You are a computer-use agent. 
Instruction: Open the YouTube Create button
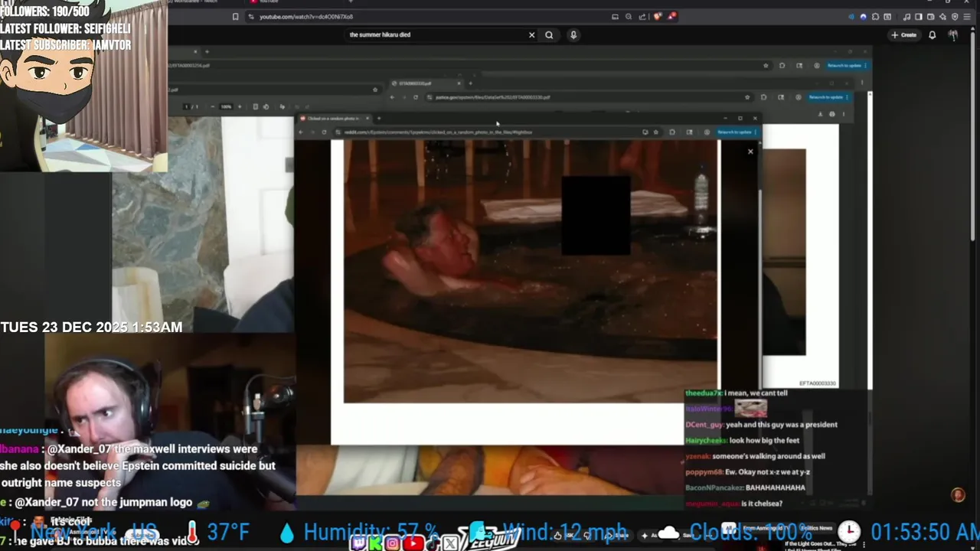tap(903, 34)
